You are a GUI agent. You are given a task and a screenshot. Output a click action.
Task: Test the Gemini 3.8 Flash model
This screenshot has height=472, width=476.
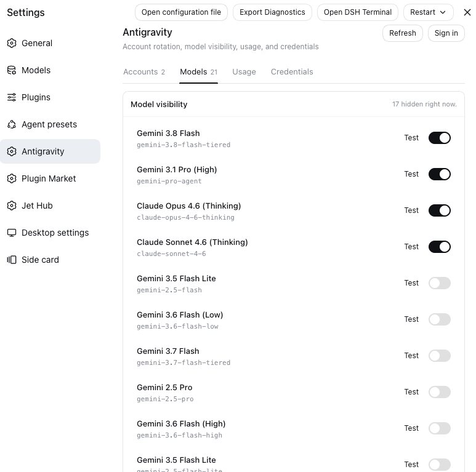pos(411,138)
